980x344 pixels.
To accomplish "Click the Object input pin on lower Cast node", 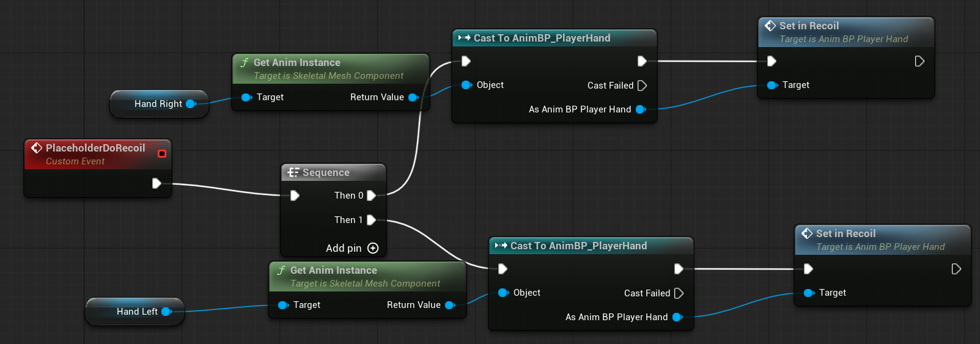I will click(x=503, y=293).
